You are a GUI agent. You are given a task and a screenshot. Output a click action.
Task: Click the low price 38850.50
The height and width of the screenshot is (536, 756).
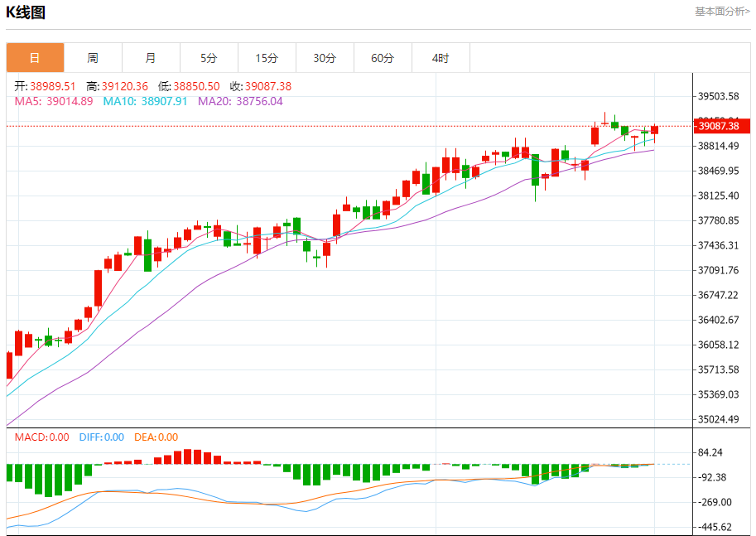click(197, 86)
